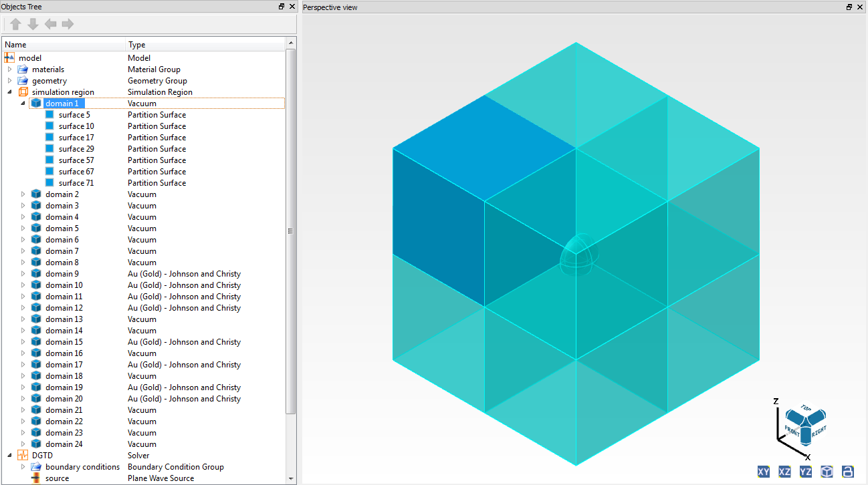Select surface 17 partition surface
The image size is (868, 485).
(76, 137)
